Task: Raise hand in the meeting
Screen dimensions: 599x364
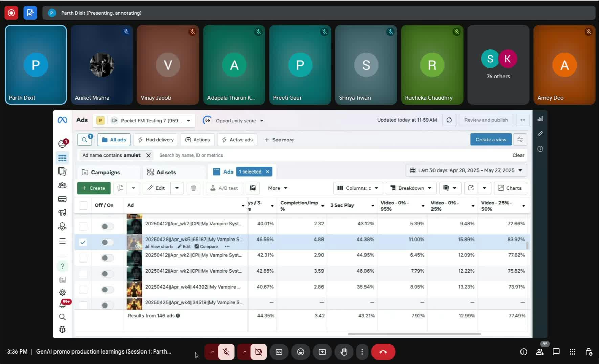Action: pos(344,352)
